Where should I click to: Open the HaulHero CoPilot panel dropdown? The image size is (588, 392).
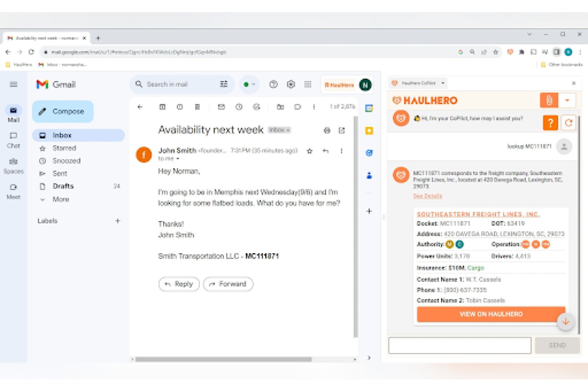point(443,83)
